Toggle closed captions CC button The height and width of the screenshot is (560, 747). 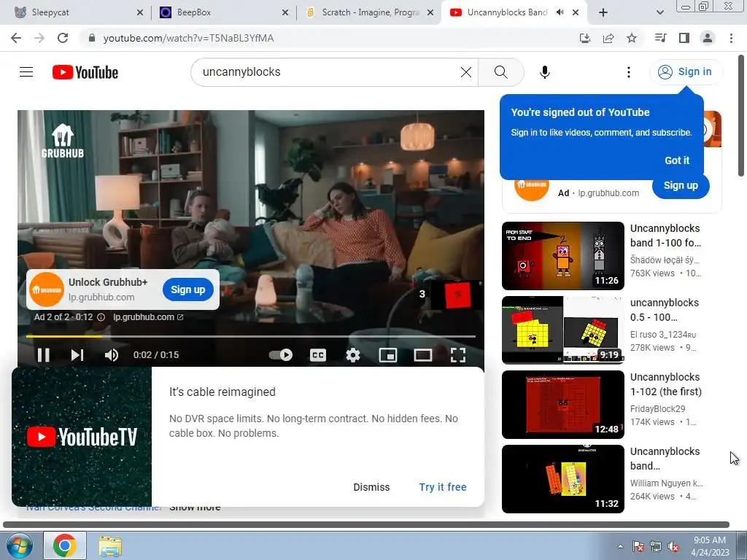coord(318,355)
